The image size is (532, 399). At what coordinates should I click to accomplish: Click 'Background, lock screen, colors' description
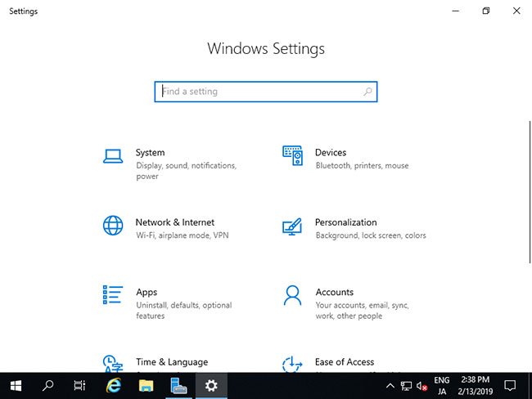coord(371,235)
